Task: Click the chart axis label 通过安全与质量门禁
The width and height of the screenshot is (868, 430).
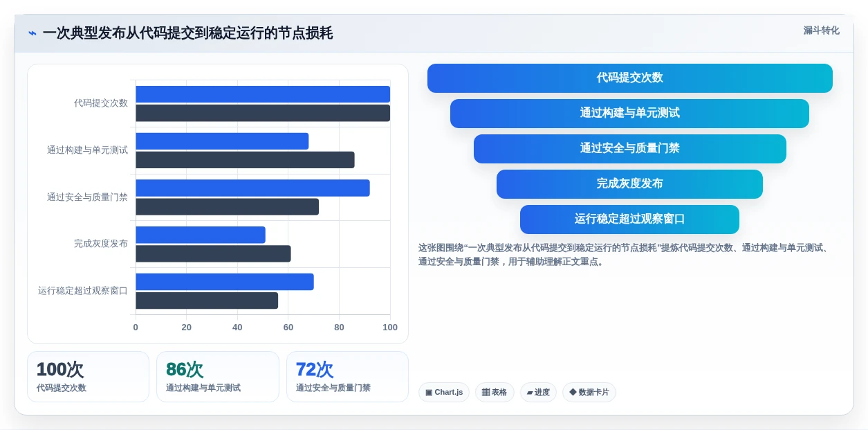Action: [87, 197]
